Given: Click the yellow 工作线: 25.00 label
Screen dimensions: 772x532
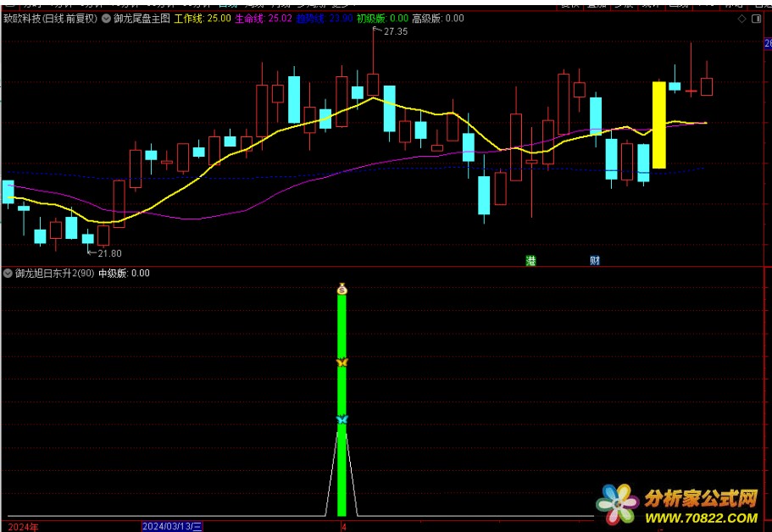Looking at the screenshot, I should click(x=203, y=19).
